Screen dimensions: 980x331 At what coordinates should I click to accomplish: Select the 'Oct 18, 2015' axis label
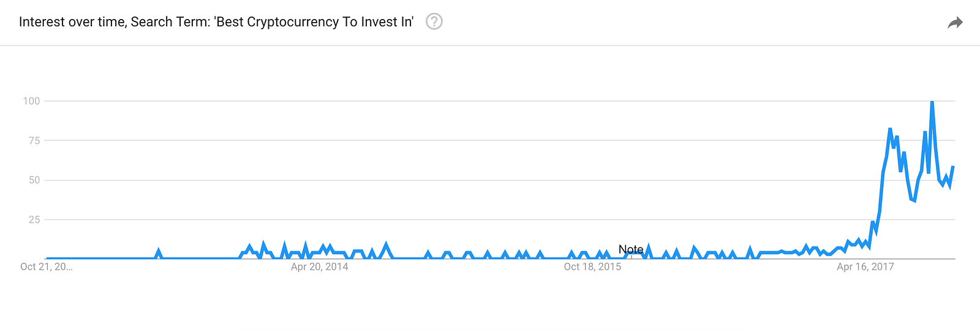coord(592,267)
